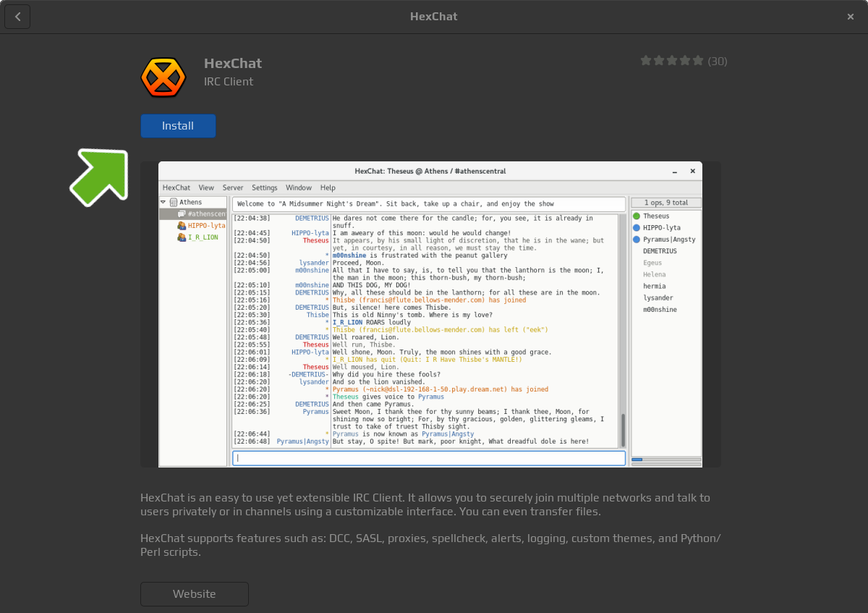Image resolution: width=868 pixels, height=613 pixels.
Task: Click the HIPPO-lyta user icon in tree
Action: pyautogui.click(x=182, y=226)
